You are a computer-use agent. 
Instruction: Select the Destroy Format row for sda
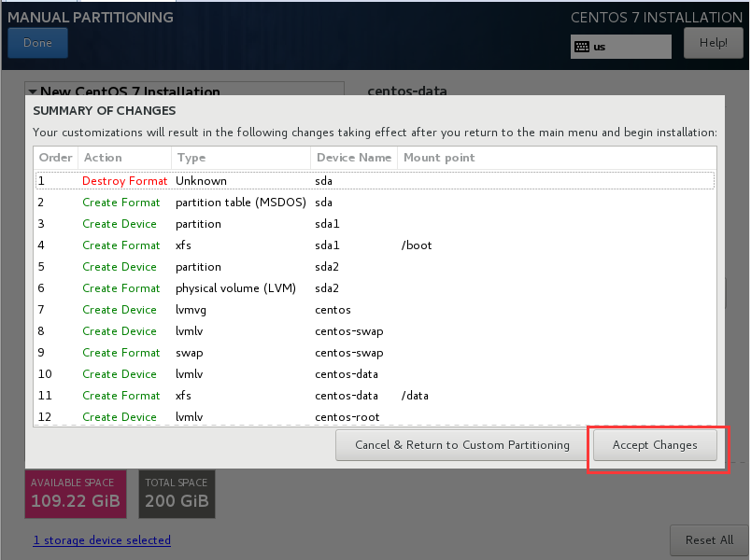pyautogui.click(x=375, y=181)
